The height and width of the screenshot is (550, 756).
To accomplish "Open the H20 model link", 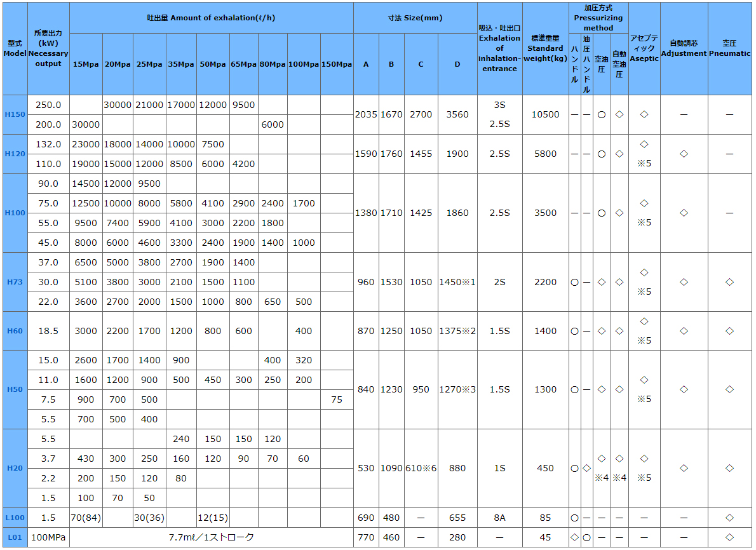I will click(x=15, y=468).
